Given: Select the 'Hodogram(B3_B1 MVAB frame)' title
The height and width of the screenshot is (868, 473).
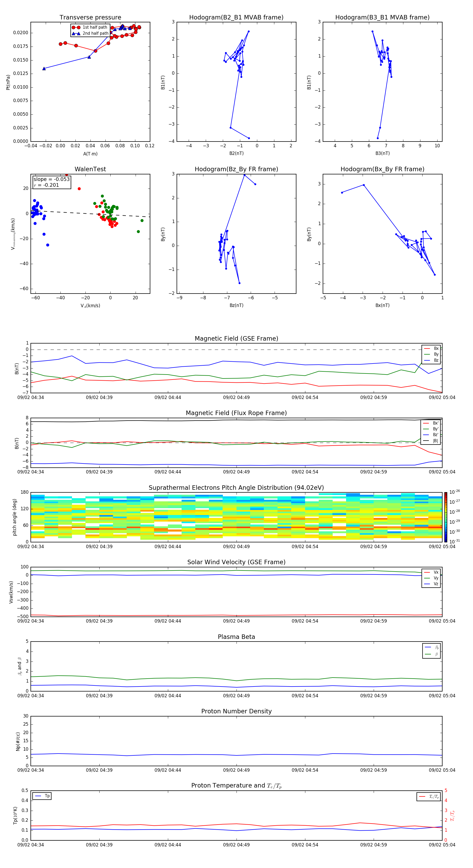Looking at the screenshot, I should point(382,18).
